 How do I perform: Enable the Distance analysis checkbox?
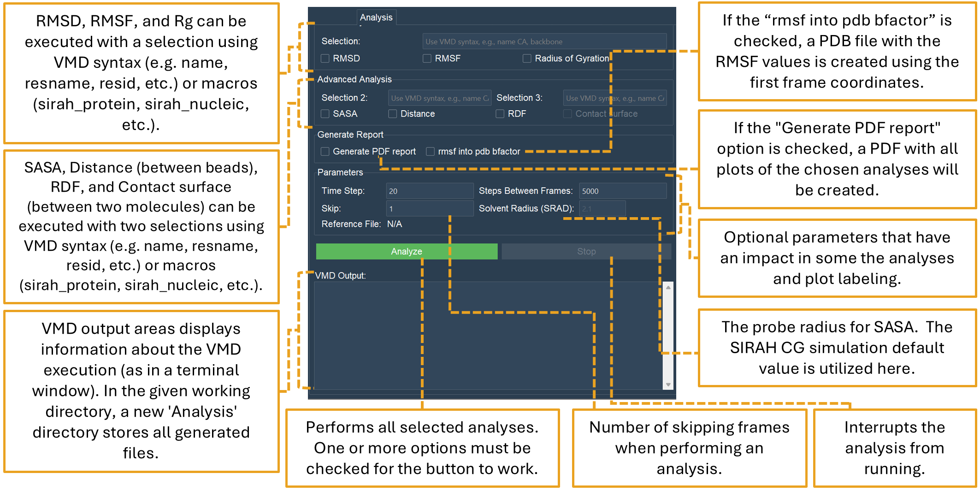click(x=393, y=114)
